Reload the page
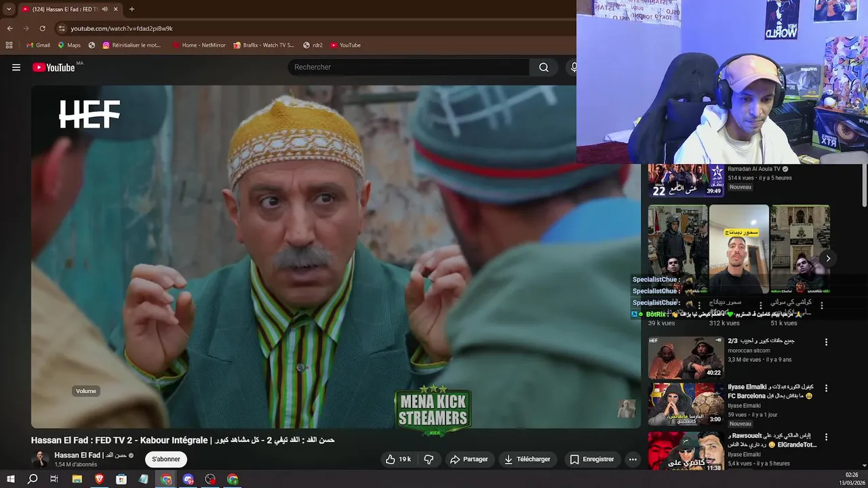 (x=42, y=28)
